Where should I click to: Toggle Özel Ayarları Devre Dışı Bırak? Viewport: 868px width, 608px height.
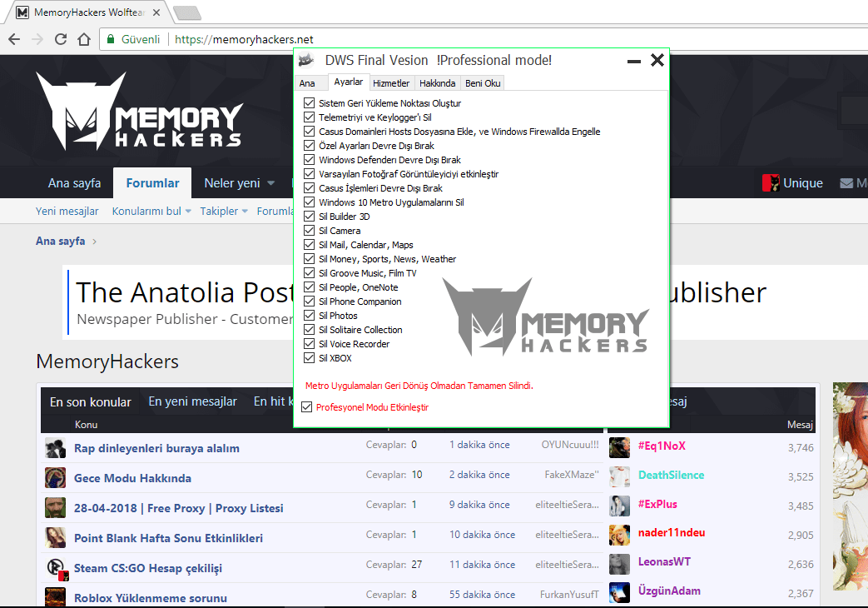(x=309, y=145)
